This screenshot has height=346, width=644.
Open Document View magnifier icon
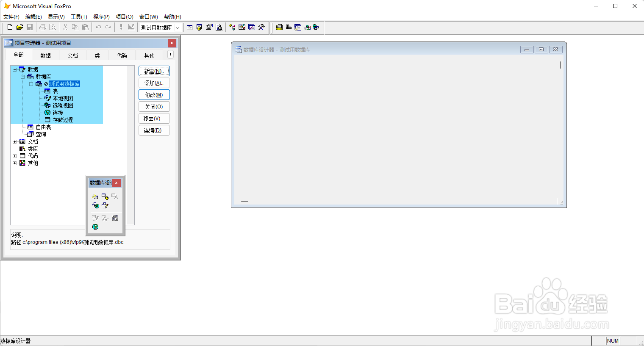click(x=219, y=27)
